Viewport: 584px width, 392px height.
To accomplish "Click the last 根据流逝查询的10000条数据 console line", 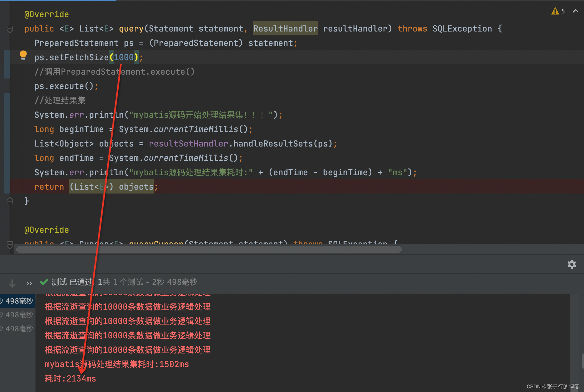I will 127,350.
